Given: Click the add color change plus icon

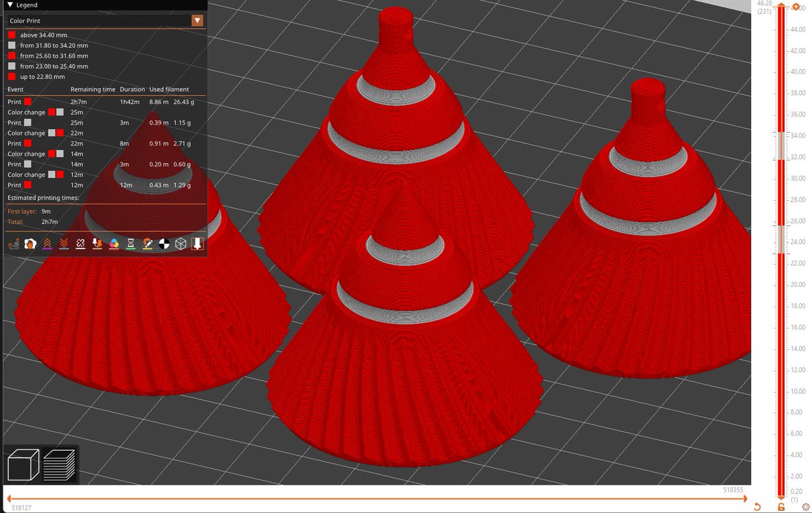Looking at the screenshot, I should 796,7.
